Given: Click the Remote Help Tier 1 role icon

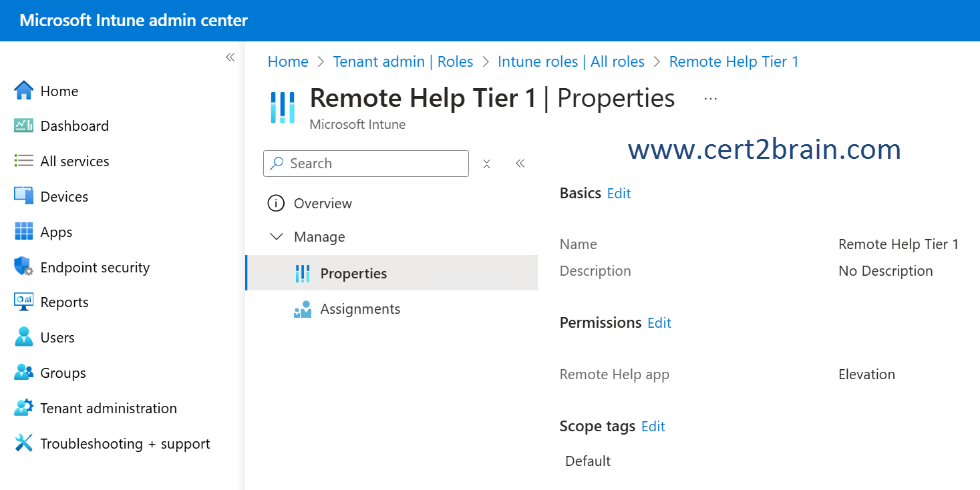Looking at the screenshot, I should pyautogui.click(x=282, y=107).
